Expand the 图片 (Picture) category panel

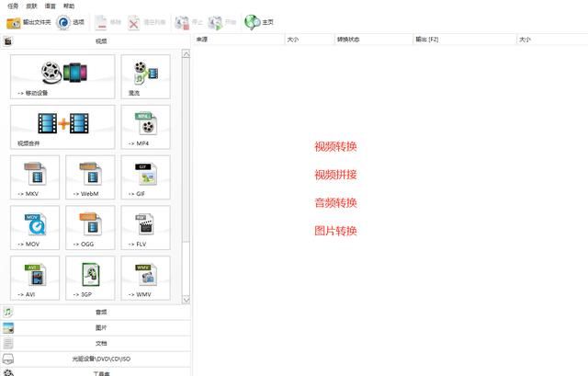pos(101,327)
